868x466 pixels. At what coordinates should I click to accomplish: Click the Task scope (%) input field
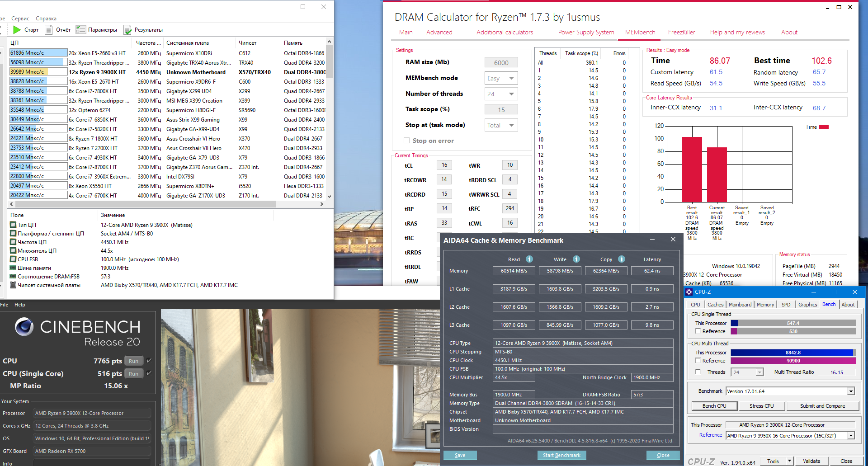501,110
